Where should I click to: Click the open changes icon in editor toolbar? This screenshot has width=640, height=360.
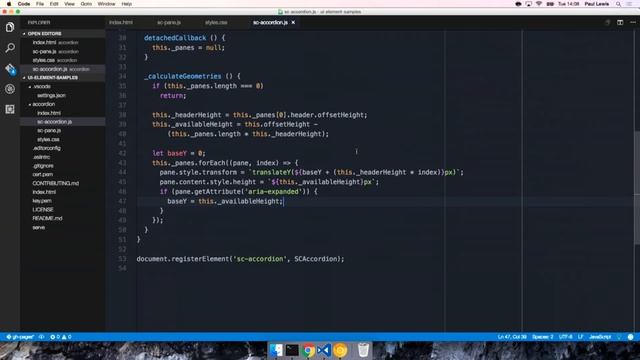607,22
